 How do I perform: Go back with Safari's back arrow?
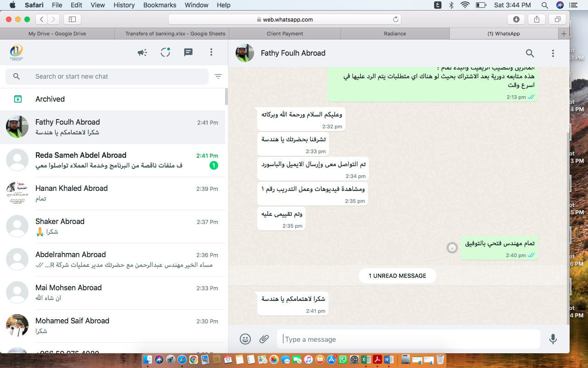click(42, 19)
